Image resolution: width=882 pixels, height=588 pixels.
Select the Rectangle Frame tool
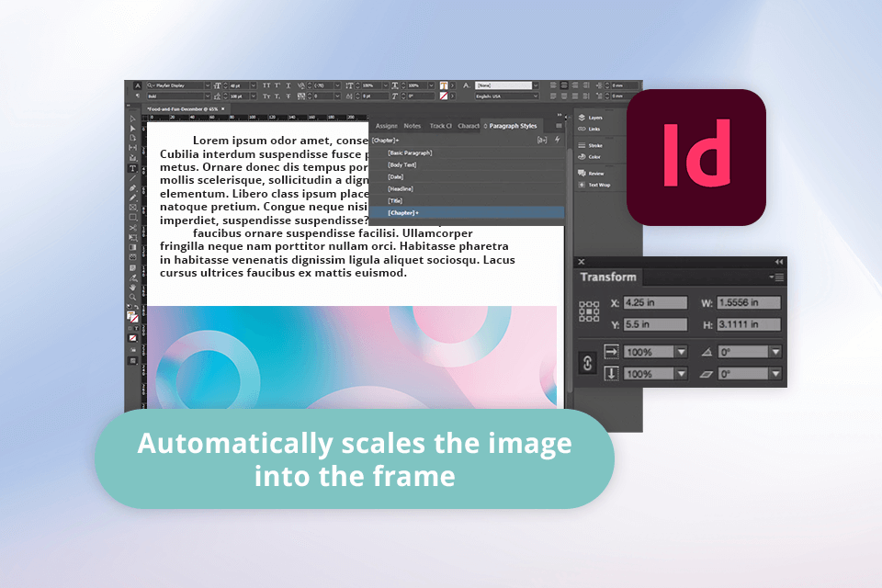[x=132, y=208]
